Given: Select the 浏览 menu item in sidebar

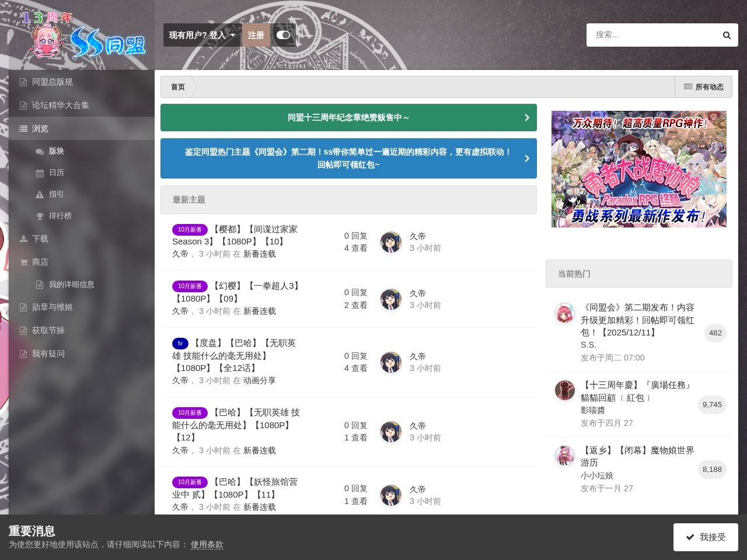Looking at the screenshot, I should click(x=82, y=128).
